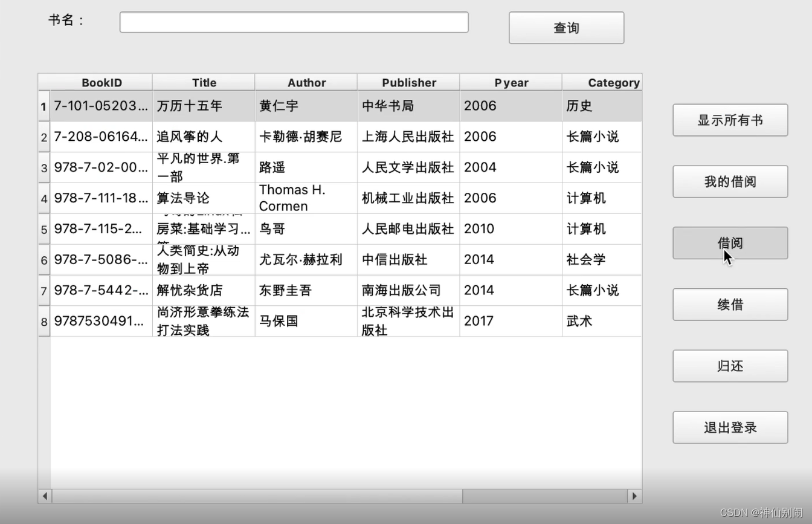Select the 解忧杂货店 title cell
The image size is (812, 524).
204,291
